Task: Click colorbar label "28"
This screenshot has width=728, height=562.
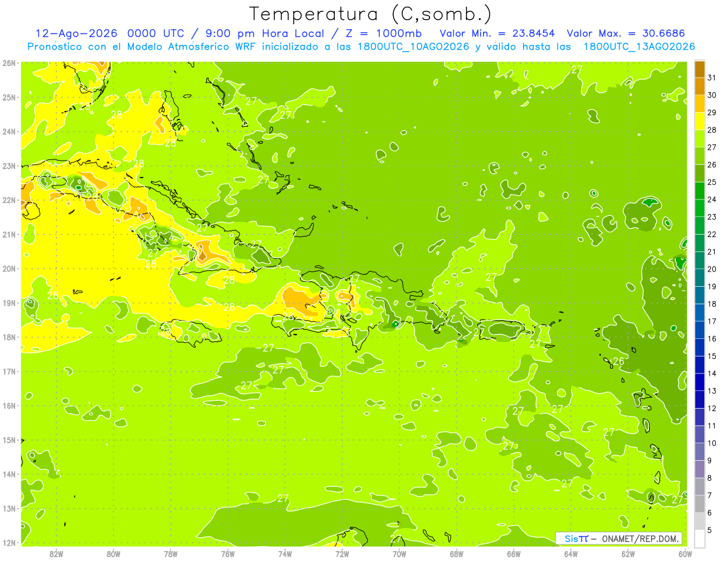Action: 712,129
